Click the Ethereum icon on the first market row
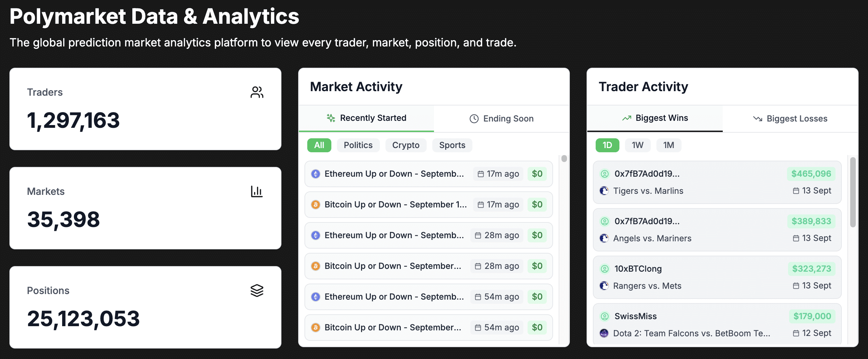Viewport: 868px width, 359px height. [x=316, y=174]
